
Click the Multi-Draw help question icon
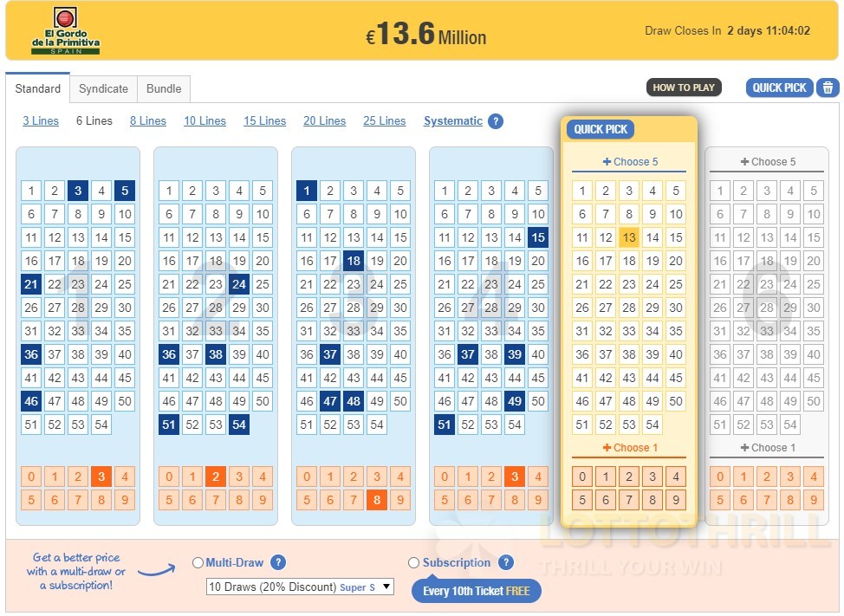click(x=278, y=563)
